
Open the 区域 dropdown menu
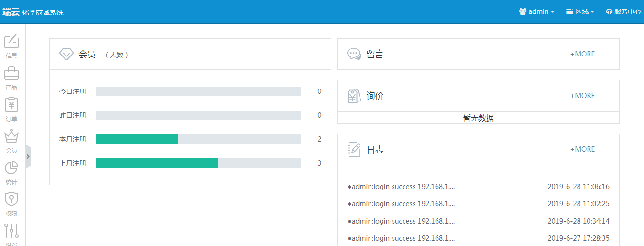[x=580, y=11]
